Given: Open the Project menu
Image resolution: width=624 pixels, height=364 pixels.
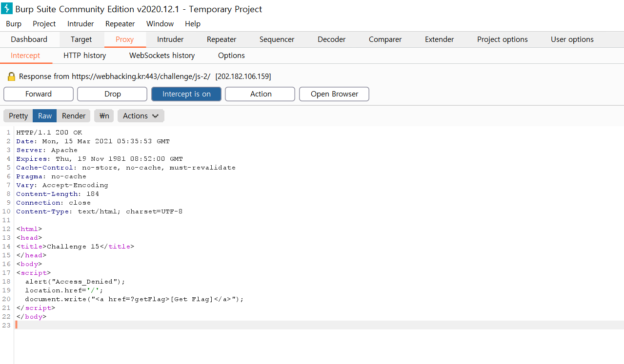Looking at the screenshot, I should click(44, 23).
